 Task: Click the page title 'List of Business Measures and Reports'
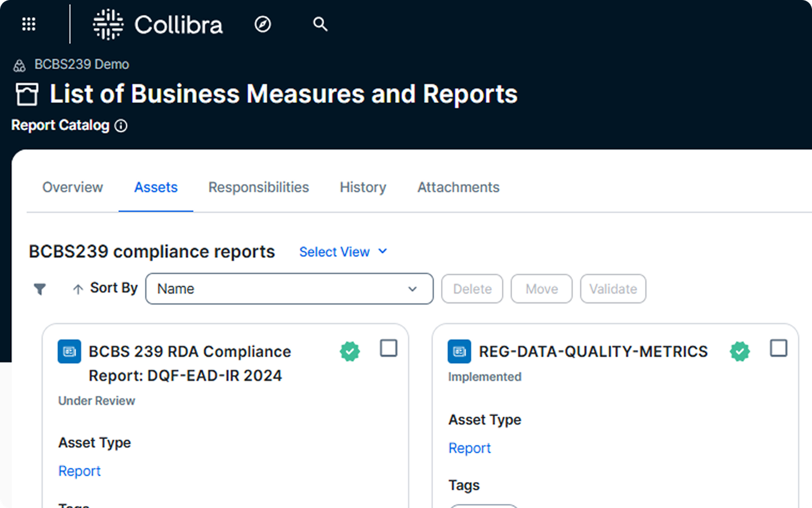click(x=284, y=94)
